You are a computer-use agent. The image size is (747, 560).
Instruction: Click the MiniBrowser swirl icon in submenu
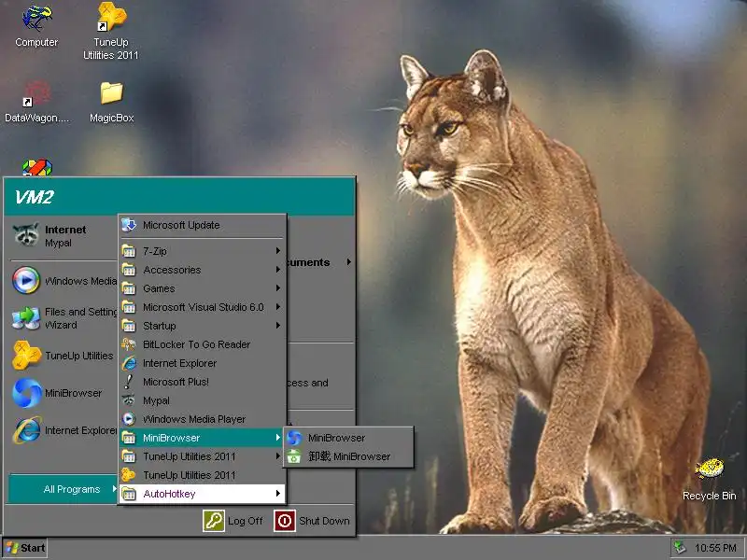click(x=294, y=438)
